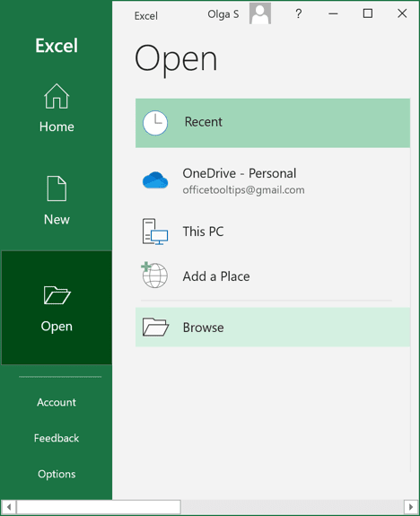Select This PC location

click(x=273, y=232)
